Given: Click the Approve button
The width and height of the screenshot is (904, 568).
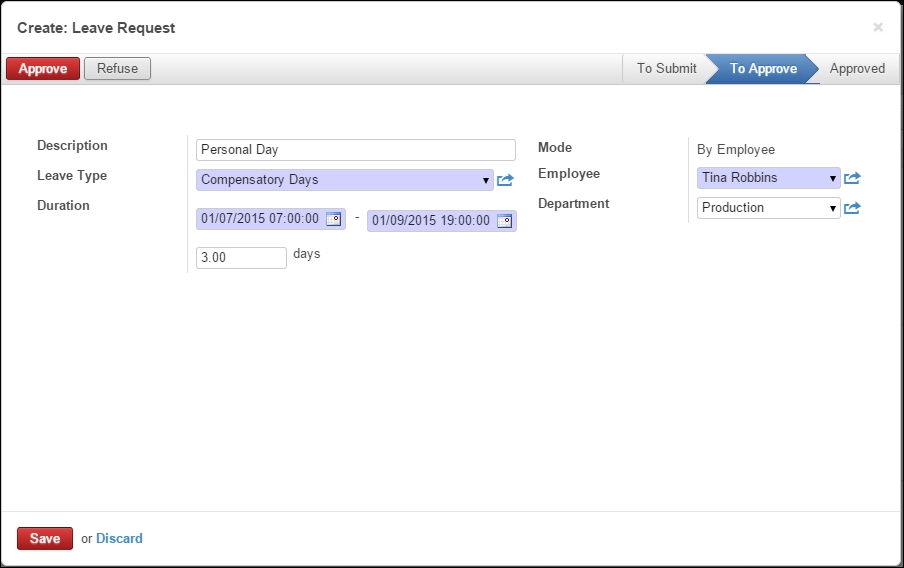Looking at the screenshot, I should pos(43,69).
